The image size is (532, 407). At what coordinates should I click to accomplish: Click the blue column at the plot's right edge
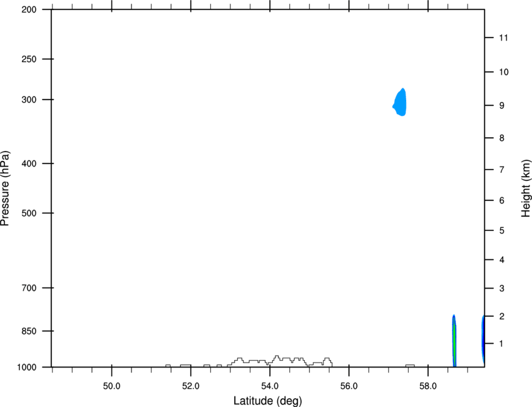pos(483,340)
